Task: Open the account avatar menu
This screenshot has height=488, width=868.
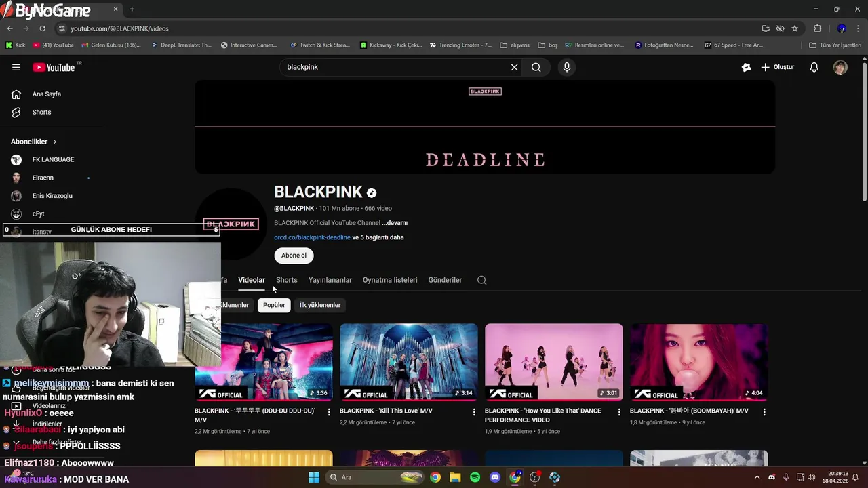Action: click(840, 67)
